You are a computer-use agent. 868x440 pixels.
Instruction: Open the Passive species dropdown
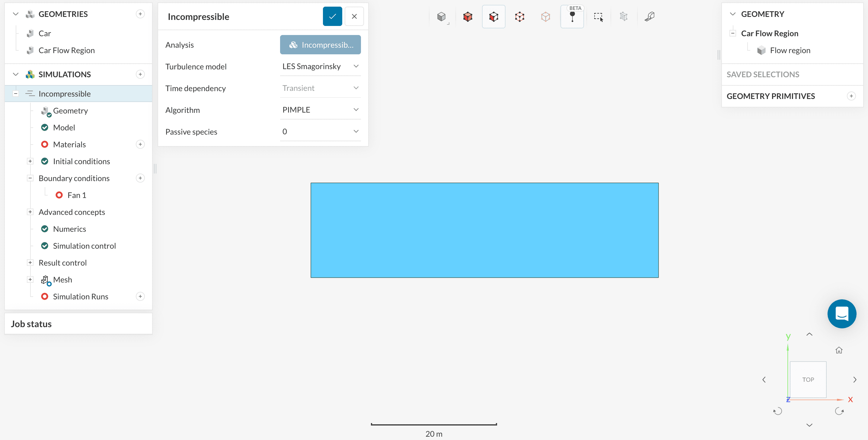coord(320,132)
